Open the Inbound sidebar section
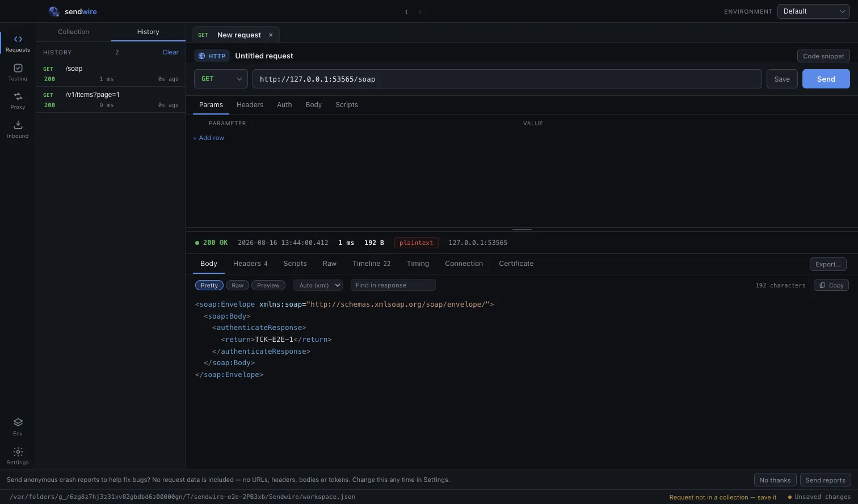The image size is (858, 504). [18, 130]
